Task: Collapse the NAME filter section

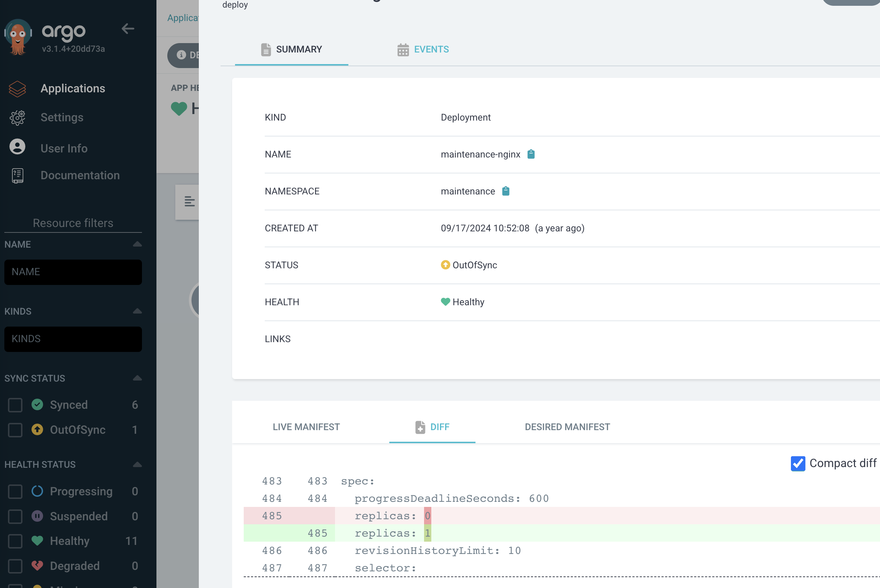Action: (137, 244)
